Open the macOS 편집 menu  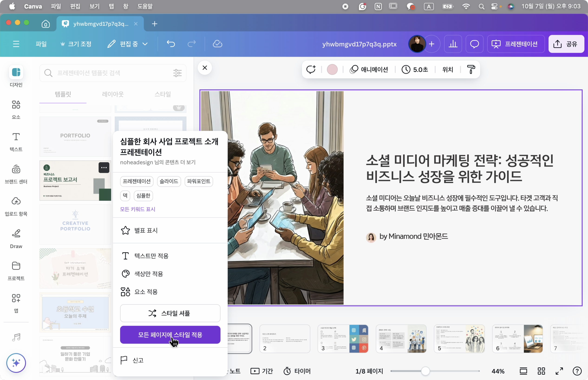click(75, 6)
